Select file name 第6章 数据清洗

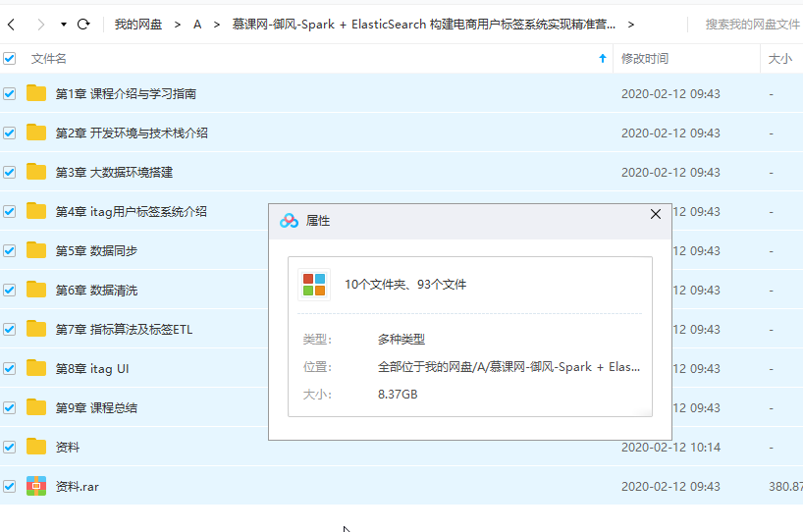coord(96,291)
